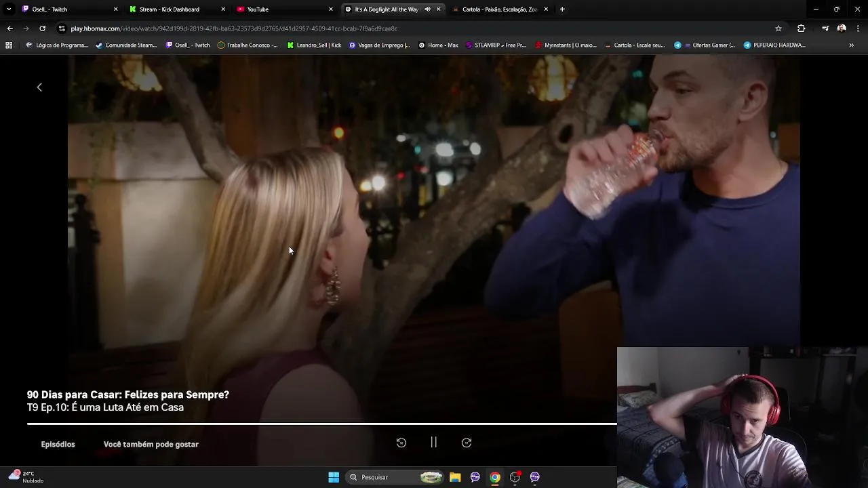The height and width of the screenshot is (488, 868).
Task: Open PEPERAIO HARDWA... bookmark
Action: pyautogui.click(x=774, y=45)
